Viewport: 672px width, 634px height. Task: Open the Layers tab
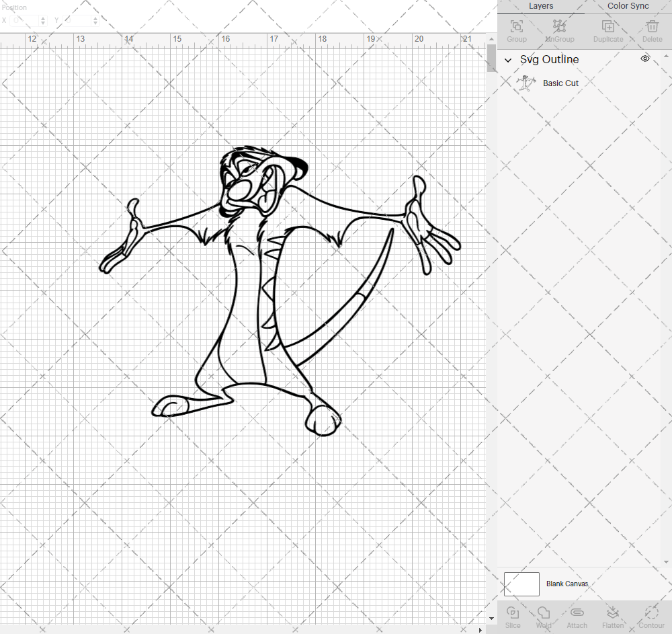pos(541,6)
